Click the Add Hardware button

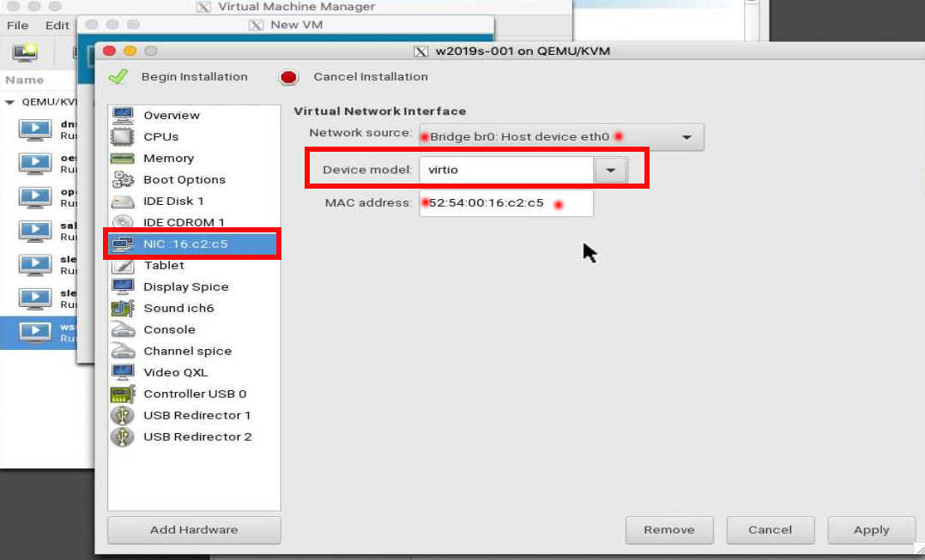(x=194, y=530)
